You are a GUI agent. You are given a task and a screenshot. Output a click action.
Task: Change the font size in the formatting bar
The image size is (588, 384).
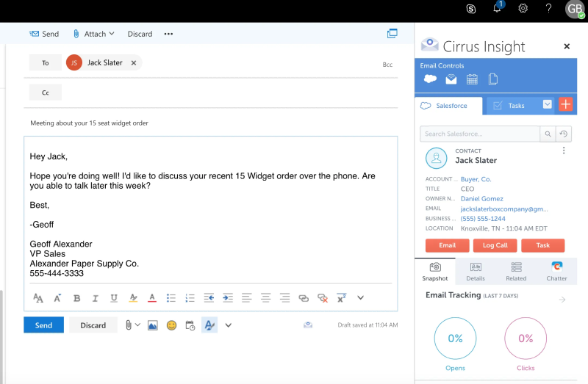coord(57,298)
